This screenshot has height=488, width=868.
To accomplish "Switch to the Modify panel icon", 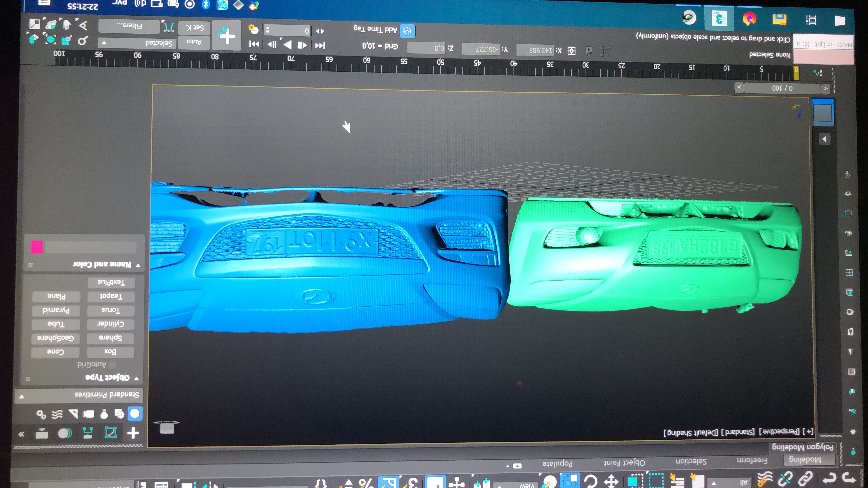I will click(x=111, y=432).
